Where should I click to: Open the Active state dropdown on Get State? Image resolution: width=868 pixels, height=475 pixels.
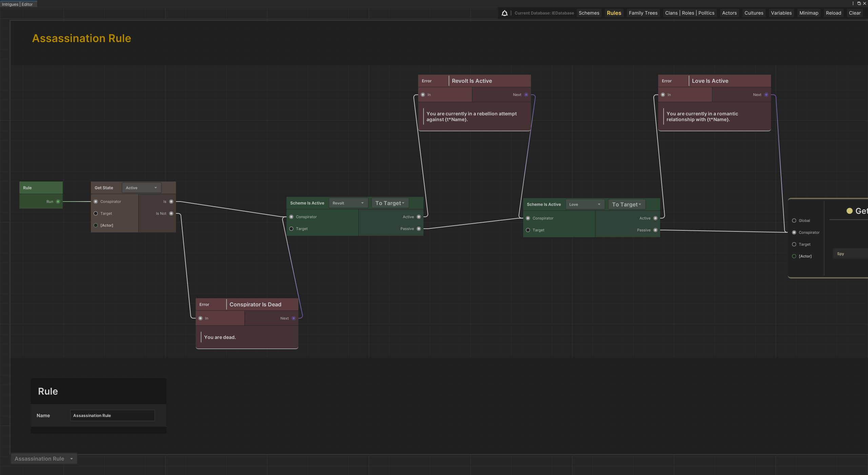click(x=141, y=188)
